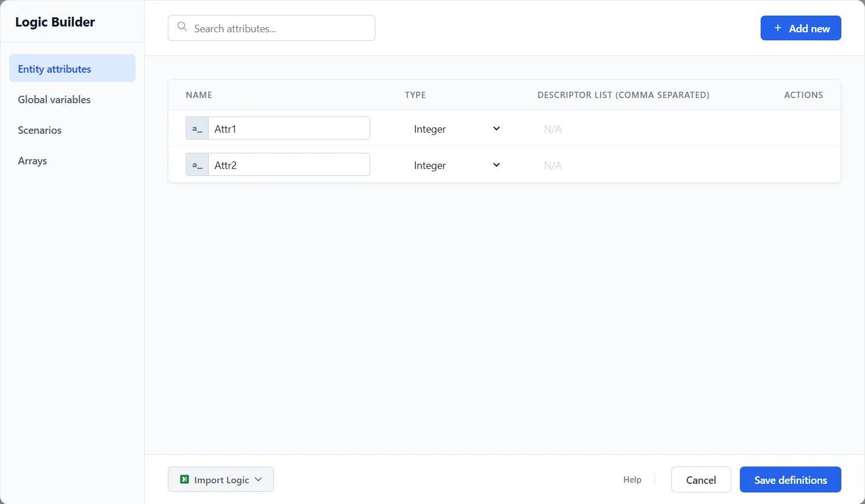Edit the Attr2 name field
The width and height of the screenshot is (865, 504).
coord(289,164)
